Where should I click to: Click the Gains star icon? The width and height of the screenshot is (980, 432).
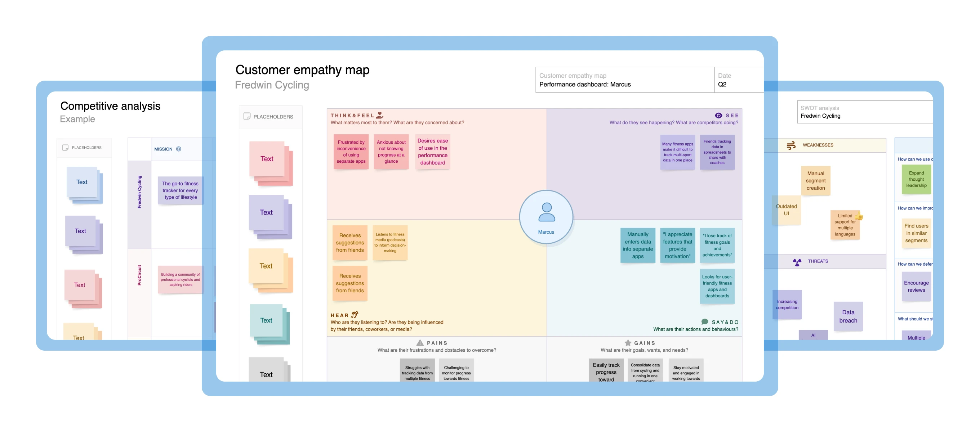click(628, 343)
